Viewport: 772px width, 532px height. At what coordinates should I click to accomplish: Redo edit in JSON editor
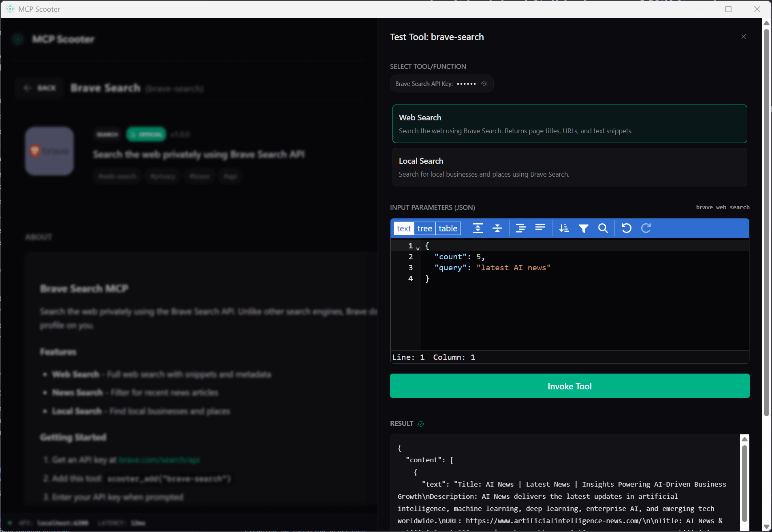pos(646,228)
